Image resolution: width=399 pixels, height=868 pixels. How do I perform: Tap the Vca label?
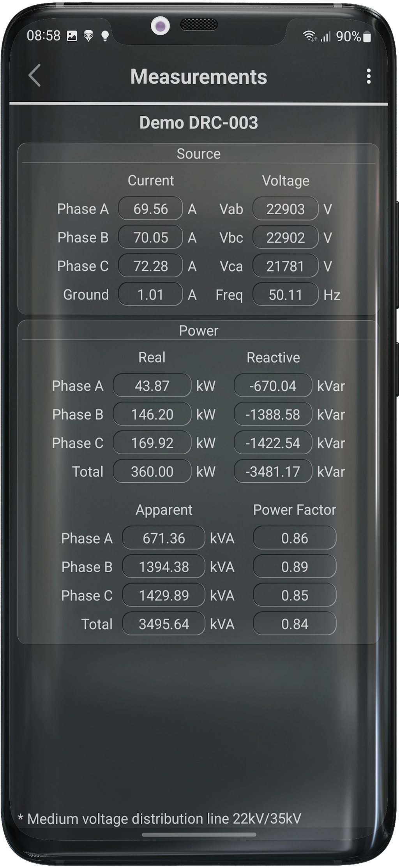(231, 266)
